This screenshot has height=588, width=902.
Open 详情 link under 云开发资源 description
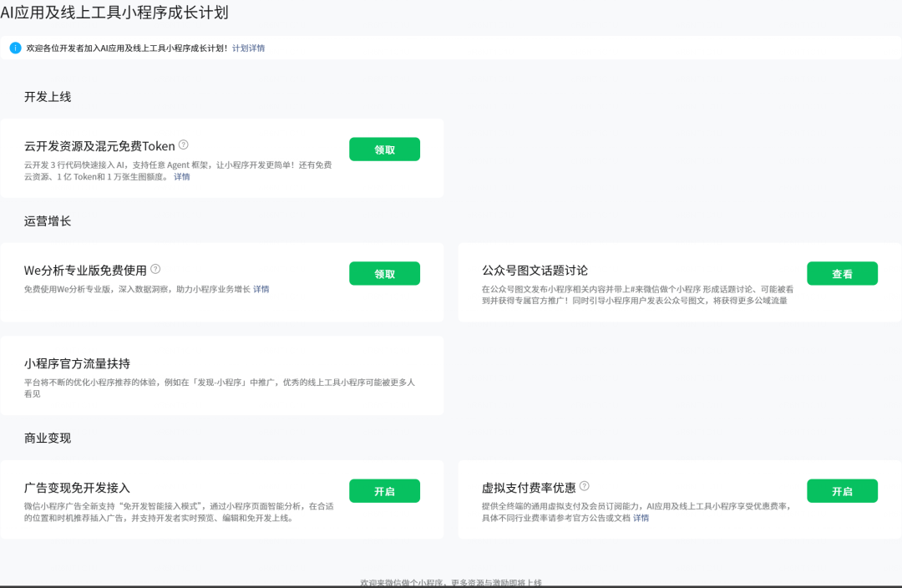click(182, 176)
